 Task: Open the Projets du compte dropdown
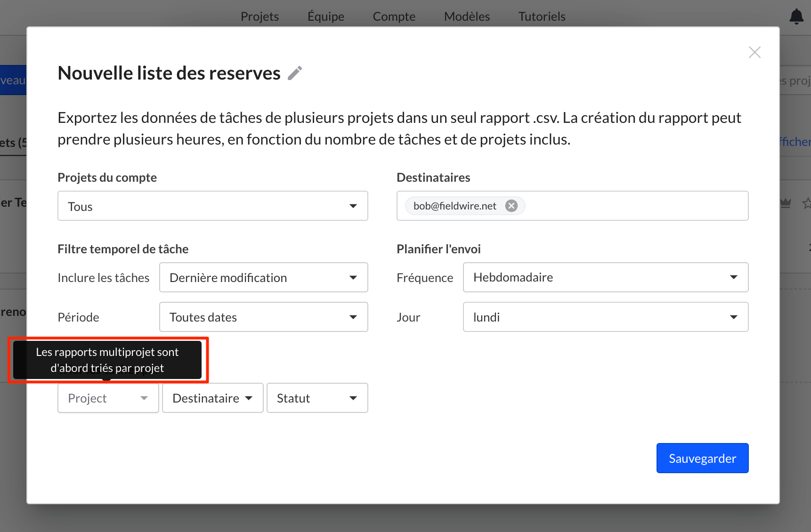click(x=213, y=206)
